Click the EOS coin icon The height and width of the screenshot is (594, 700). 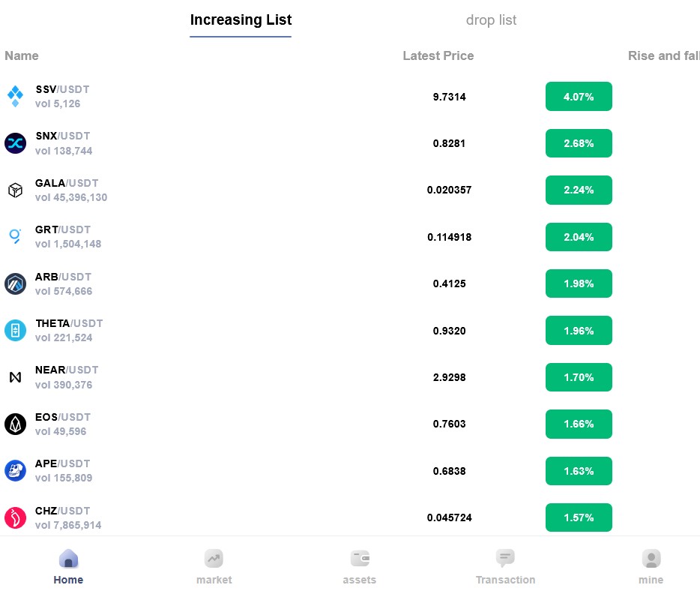(15, 424)
